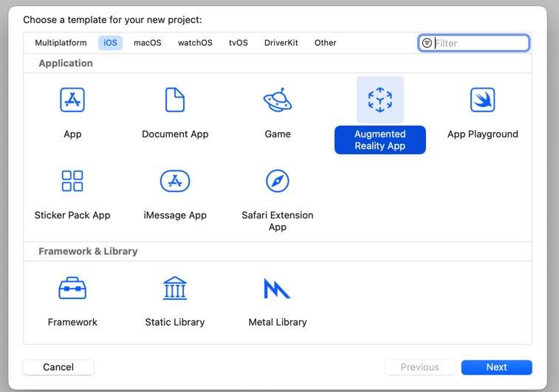Pick the iMessage App template icon

[175, 181]
